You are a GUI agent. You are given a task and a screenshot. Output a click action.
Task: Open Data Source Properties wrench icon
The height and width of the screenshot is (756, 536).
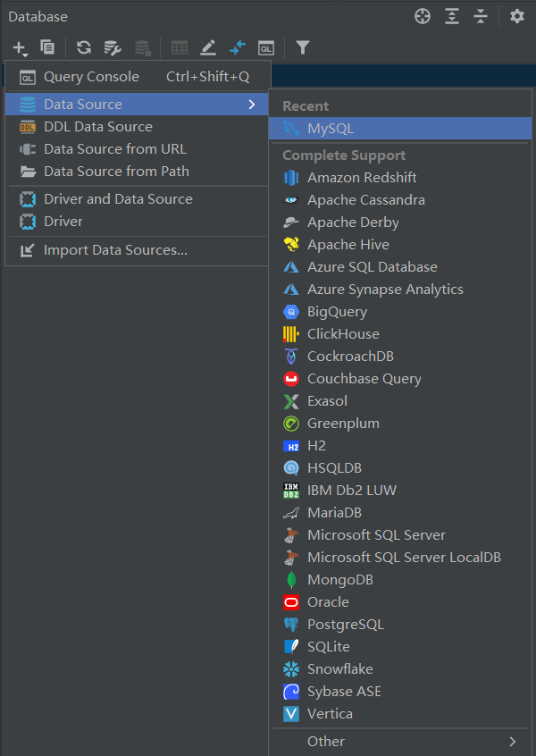(113, 47)
